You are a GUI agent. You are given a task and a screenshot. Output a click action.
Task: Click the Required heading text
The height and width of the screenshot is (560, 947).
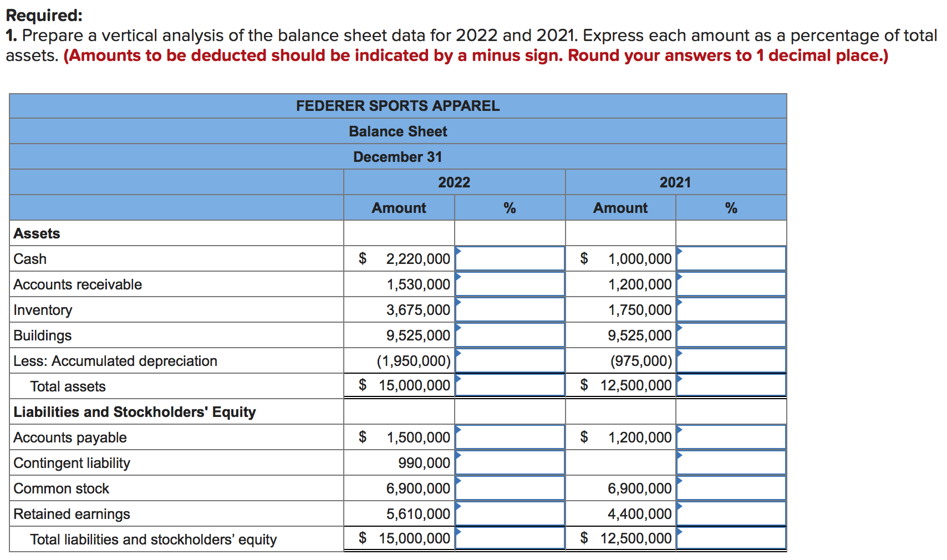(x=44, y=16)
